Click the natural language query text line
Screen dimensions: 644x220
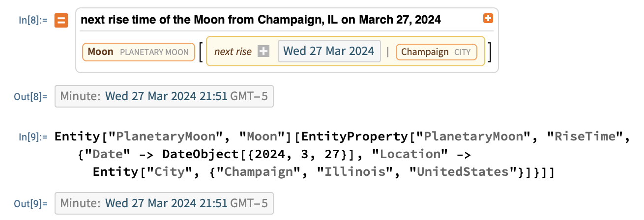pos(261,20)
